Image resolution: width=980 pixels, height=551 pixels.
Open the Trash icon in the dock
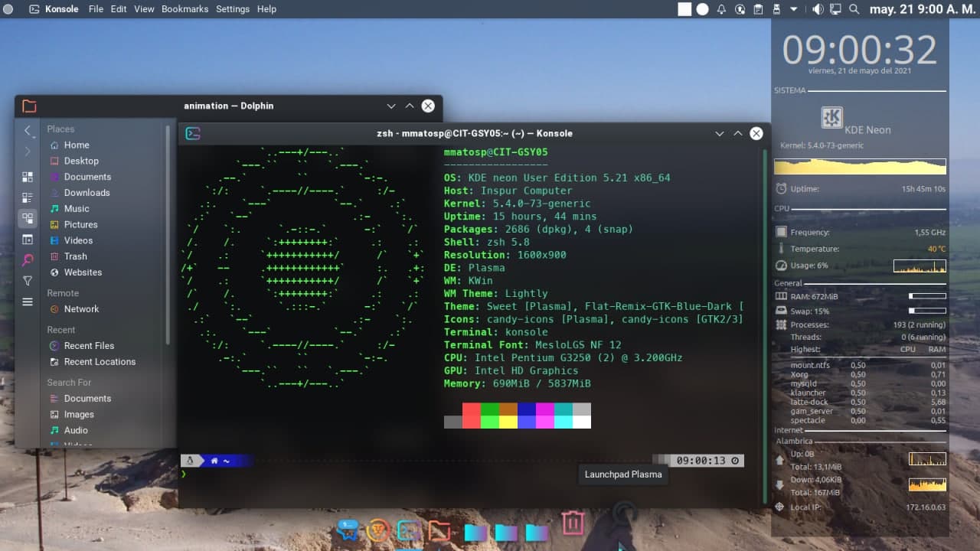pyautogui.click(x=573, y=523)
